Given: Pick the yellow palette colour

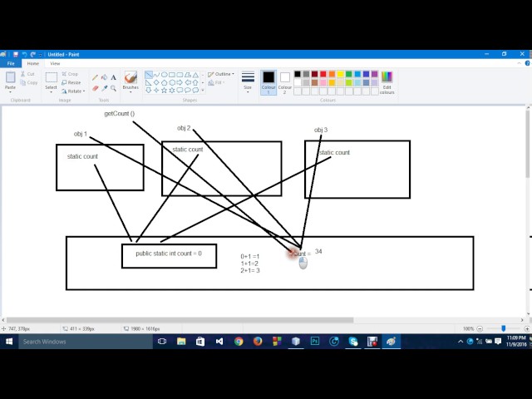Looking at the screenshot, I should point(340,74).
